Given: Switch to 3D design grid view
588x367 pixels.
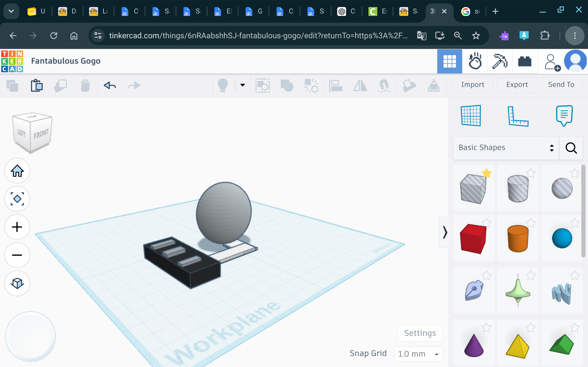Looking at the screenshot, I should click(450, 61).
